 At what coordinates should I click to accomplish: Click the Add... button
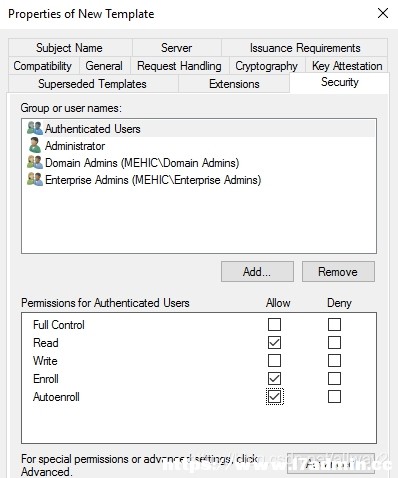coord(257,271)
